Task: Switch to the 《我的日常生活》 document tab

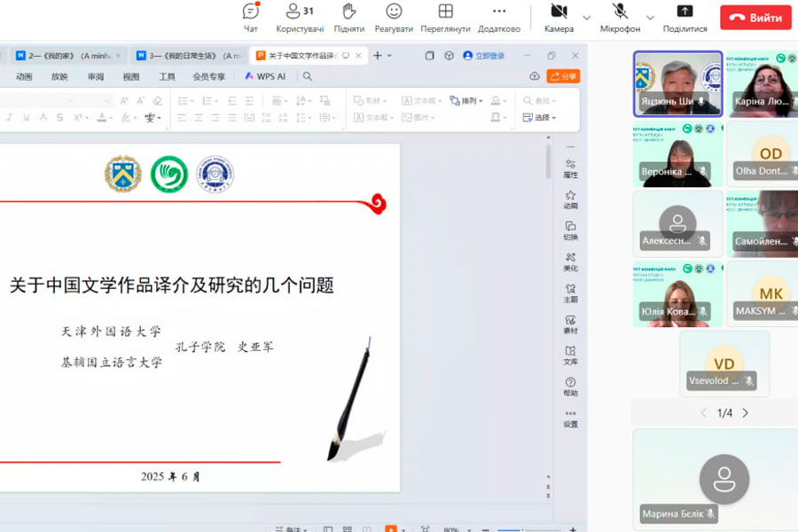Action: coord(187,55)
